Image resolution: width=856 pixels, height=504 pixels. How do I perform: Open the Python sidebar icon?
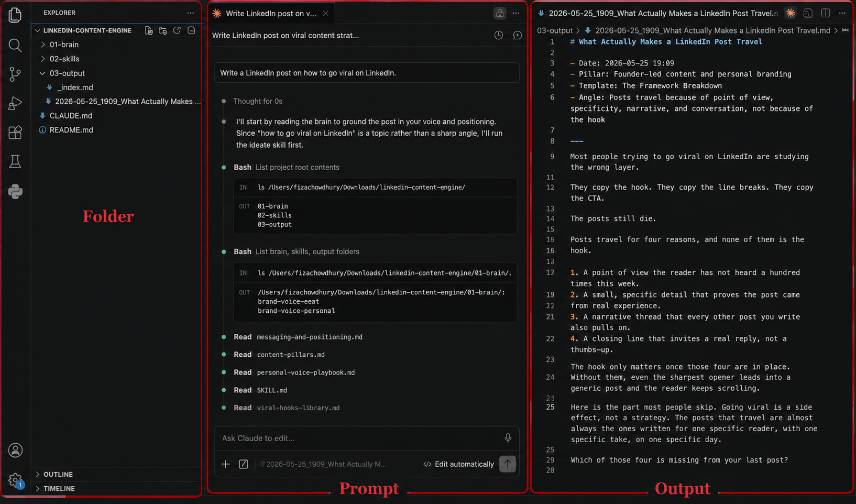pyautogui.click(x=15, y=191)
